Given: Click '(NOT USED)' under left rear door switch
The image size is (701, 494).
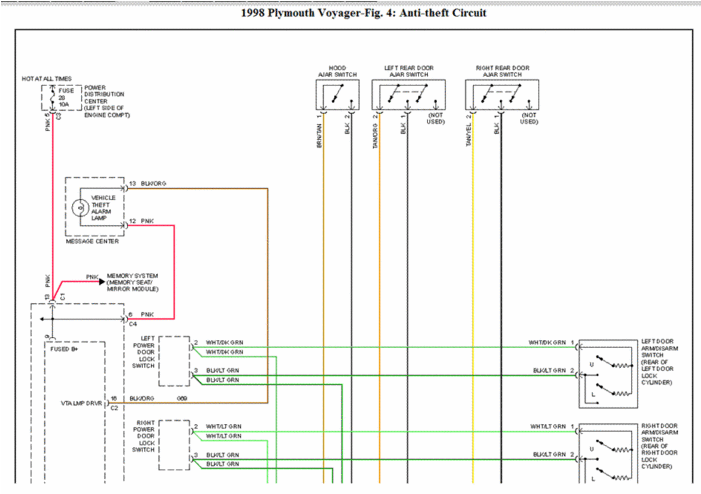Looking at the screenshot, I should point(436,118).
